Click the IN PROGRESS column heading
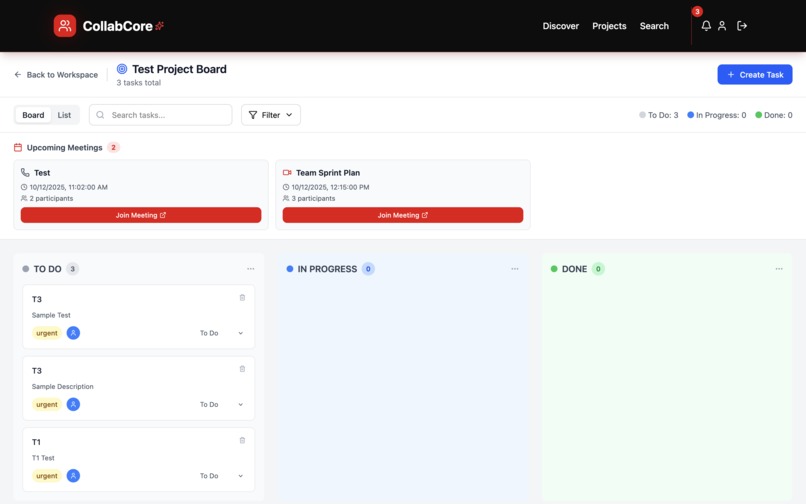The width and height of the screenshot is (806, 504). pos(327,269)
